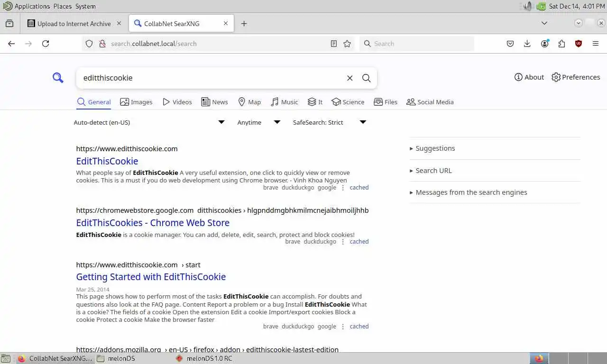
Task: Click the SearXNG magnifier logo
Action: 58,78
